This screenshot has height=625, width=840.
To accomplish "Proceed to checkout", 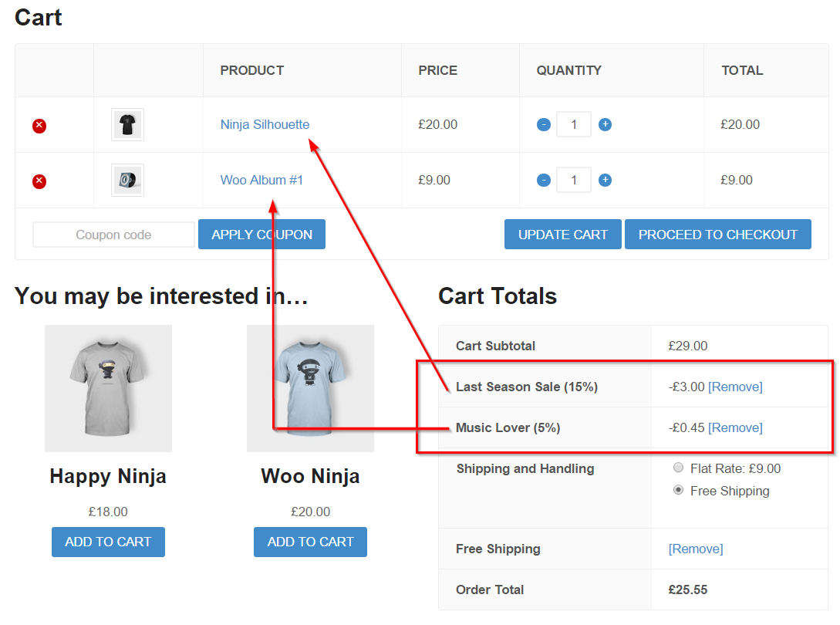I will click(717, 234).
